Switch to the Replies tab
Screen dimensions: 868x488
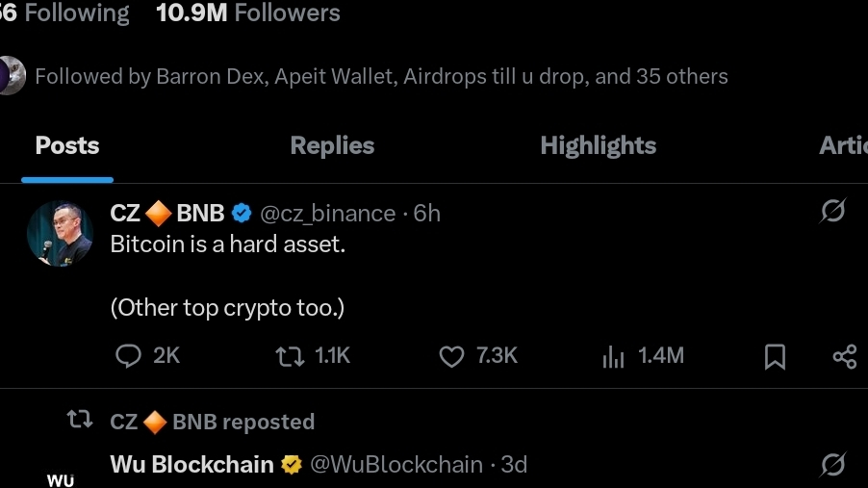[x=332, y=145]
